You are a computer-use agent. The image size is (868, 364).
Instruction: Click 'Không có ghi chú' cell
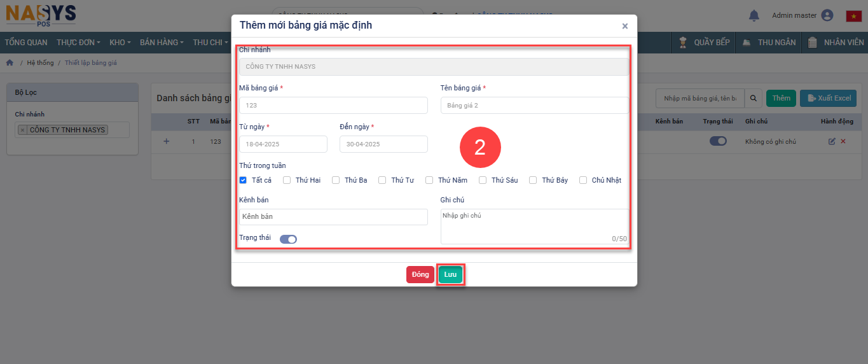point(771,141)
